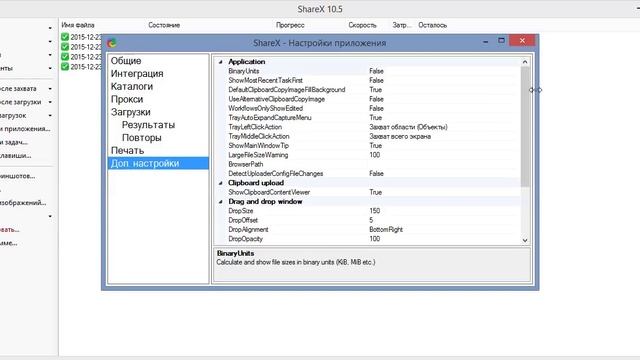Open 'лавиши...' hotkey settings in sidebar

(16, 156)
